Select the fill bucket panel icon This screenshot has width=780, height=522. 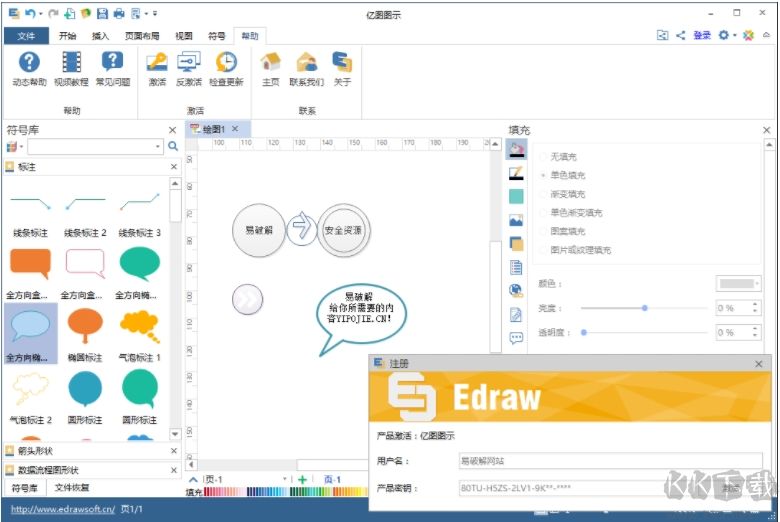pyautogui.click(x=516, y=149)
